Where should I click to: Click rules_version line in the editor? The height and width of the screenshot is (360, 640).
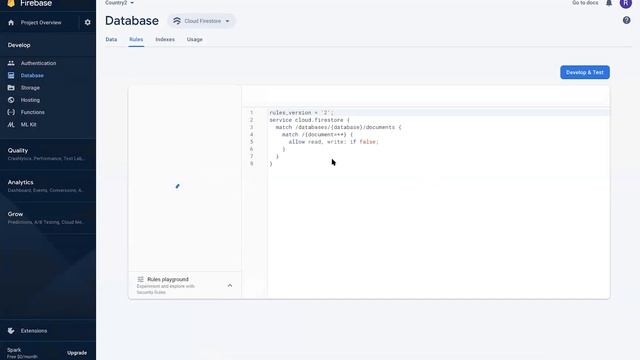pyautogui.click(x=301, y=113)
